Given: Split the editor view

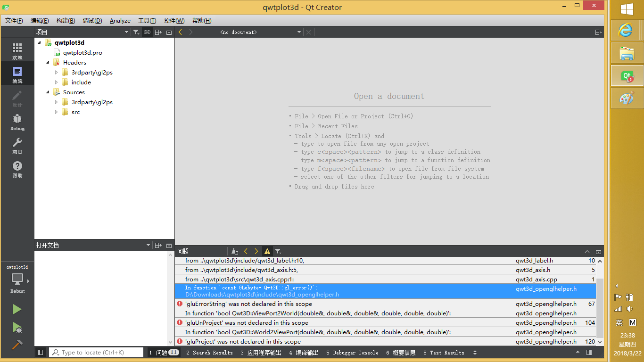Looking at the screenshot, I should pyautogui.click(x=598, y=32).
